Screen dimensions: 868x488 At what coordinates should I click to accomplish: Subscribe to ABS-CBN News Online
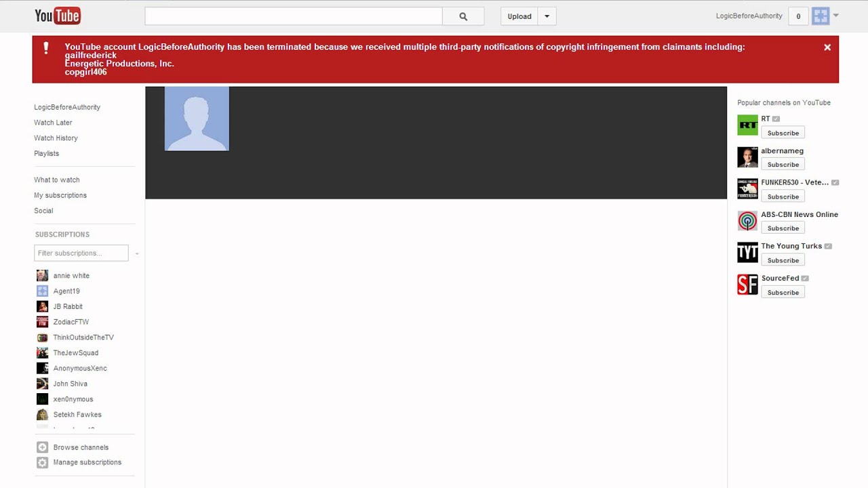pos(783,228)
